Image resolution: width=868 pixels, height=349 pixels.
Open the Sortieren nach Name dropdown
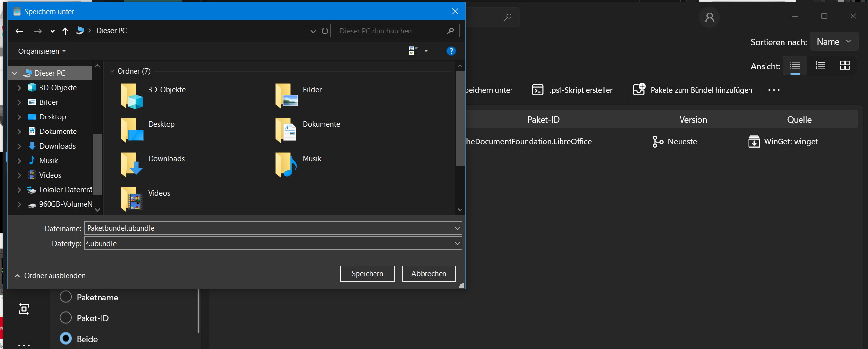coord(834,42)
